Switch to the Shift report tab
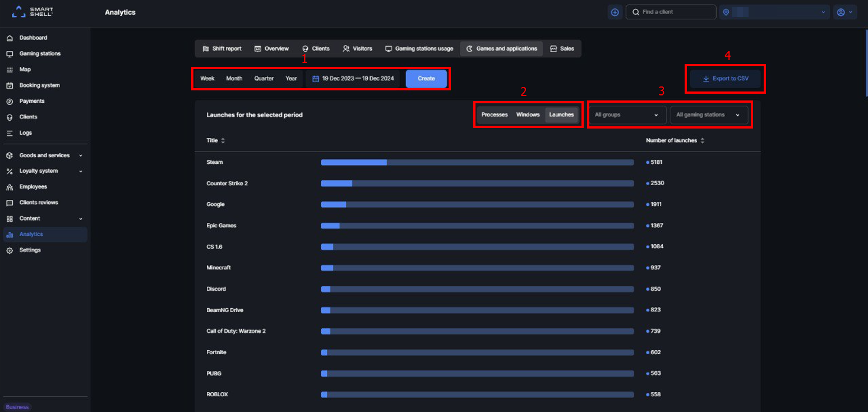868x412 pixels. pyautogui.click(x=222, y=49)
